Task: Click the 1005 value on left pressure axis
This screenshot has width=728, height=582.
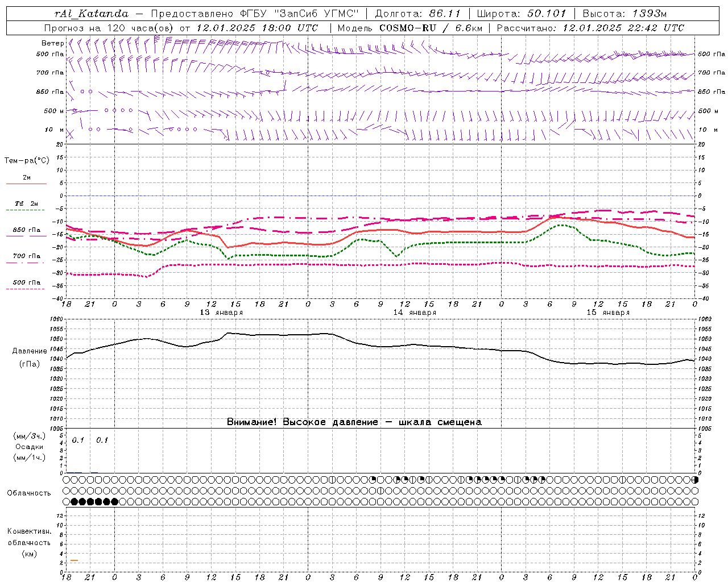Action: pos(58,428)
